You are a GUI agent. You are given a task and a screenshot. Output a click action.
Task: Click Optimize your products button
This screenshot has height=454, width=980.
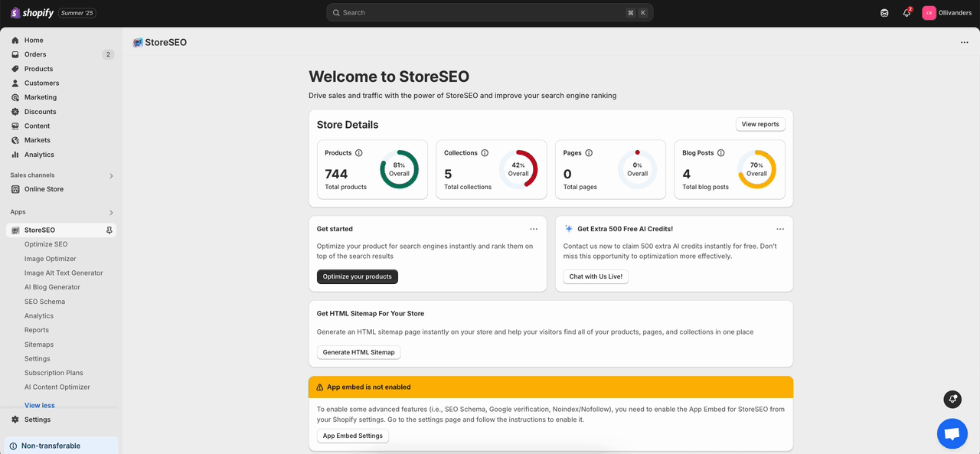coord(358,276)
